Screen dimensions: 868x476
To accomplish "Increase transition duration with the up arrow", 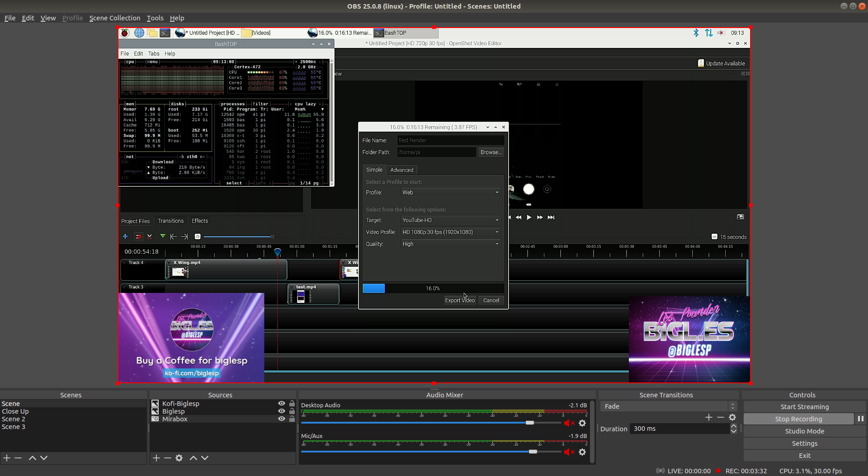I will pos(734,426).
